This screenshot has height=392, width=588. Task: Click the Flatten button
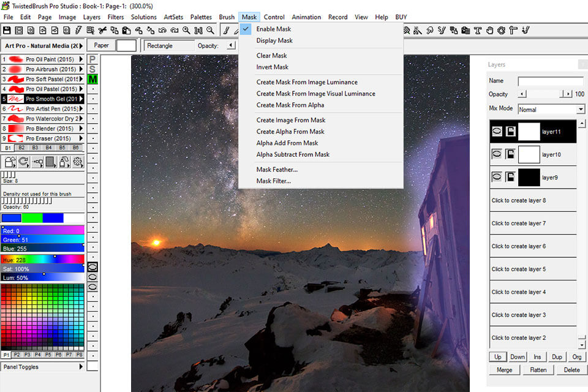point(538,370)
